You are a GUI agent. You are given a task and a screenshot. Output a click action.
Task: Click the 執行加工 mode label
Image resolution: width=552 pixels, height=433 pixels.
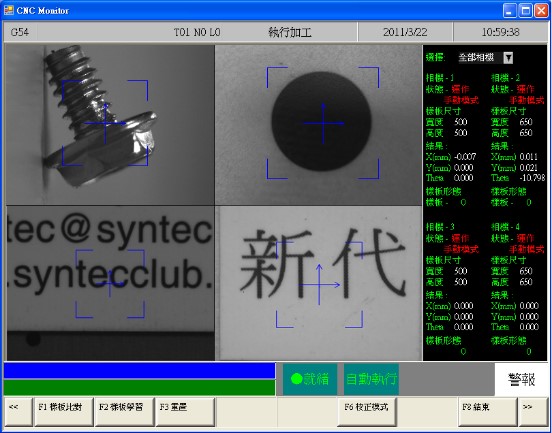click(x=290, y=32)
